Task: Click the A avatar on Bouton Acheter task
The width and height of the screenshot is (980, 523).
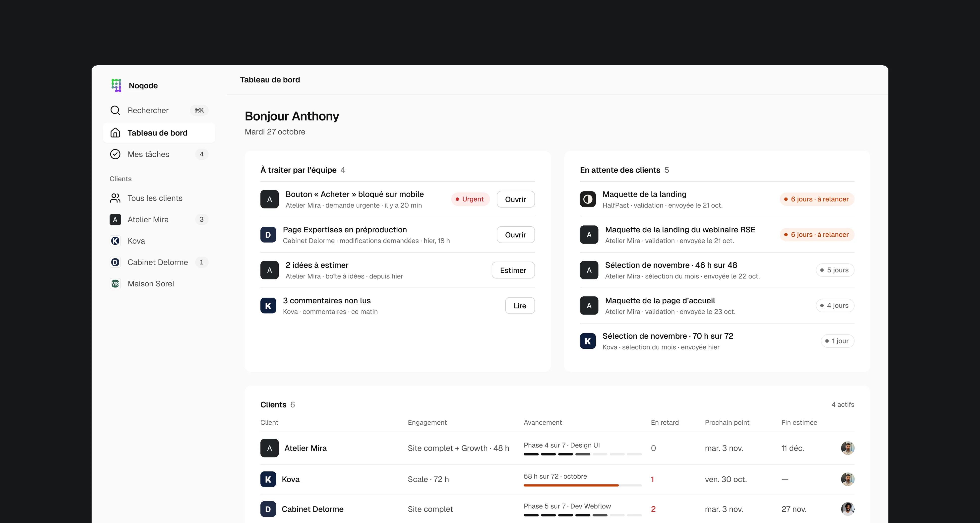Action: [269, 199]
